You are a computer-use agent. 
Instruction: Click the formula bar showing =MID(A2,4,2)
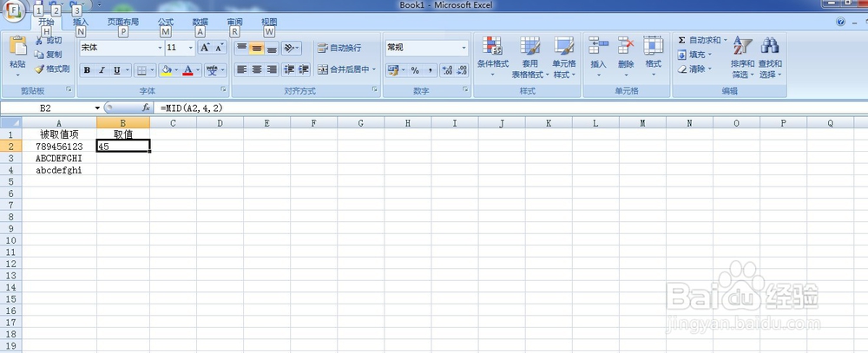[511, 108]
